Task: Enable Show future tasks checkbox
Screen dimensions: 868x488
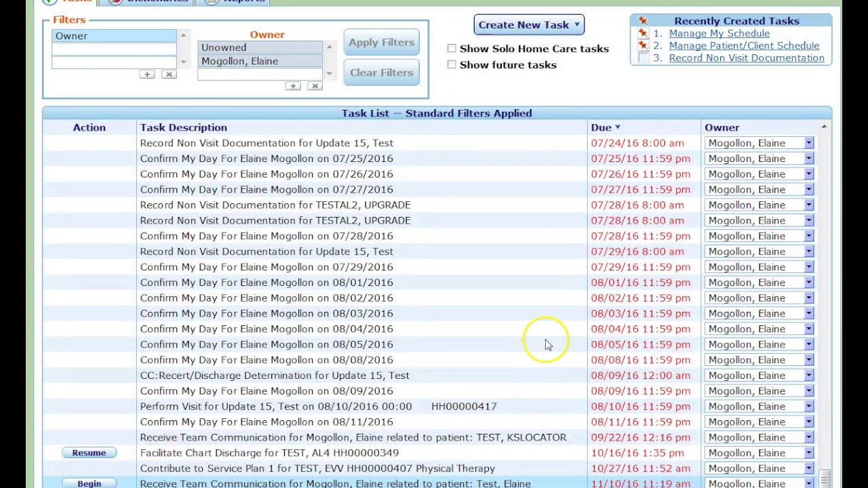Action: click(452, 64)
